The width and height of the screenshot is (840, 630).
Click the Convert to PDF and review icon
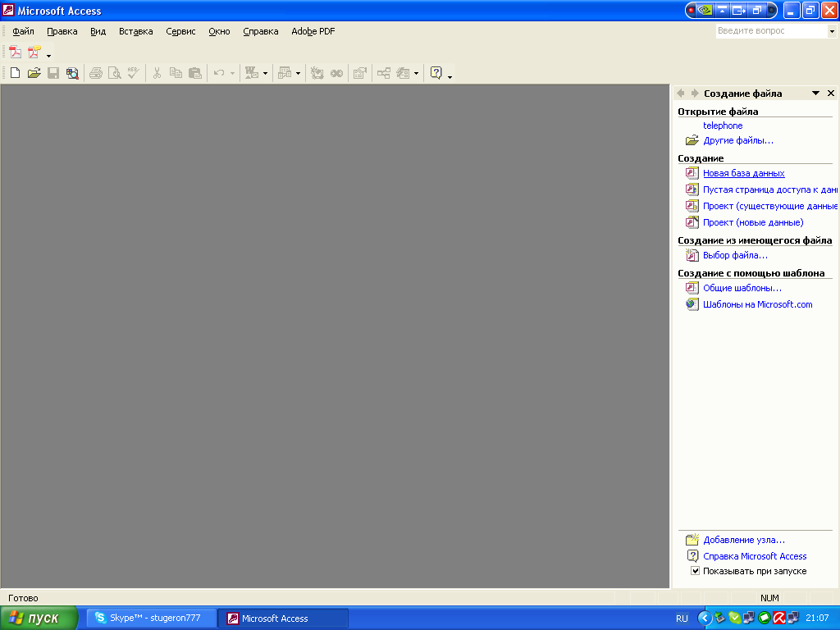[34, 52]
